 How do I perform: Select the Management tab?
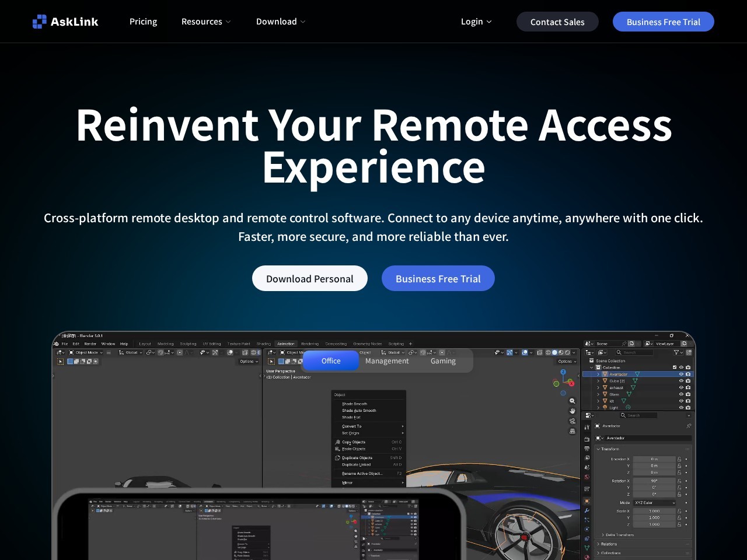(x=387, y=361)
